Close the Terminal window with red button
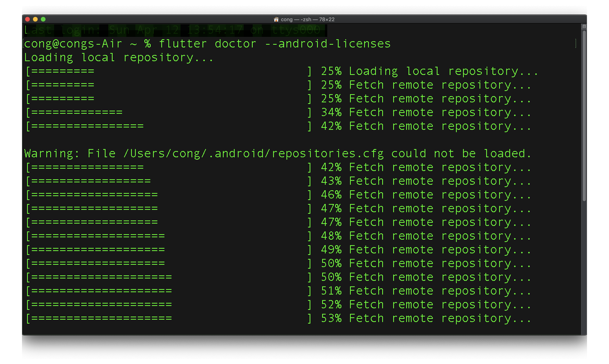The width and height of the screenshot is (609, 364). pos(27,19)
